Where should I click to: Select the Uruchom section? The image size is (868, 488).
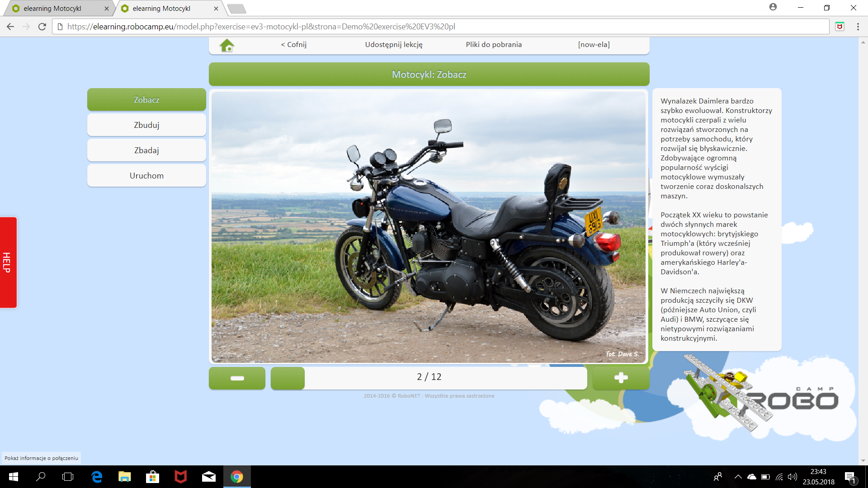tap(146, 175)
